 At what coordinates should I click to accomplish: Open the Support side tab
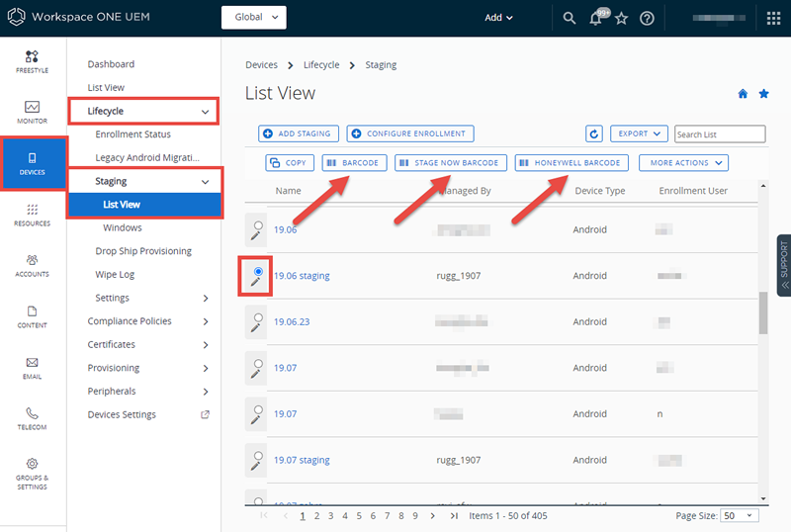pos(784,265)
